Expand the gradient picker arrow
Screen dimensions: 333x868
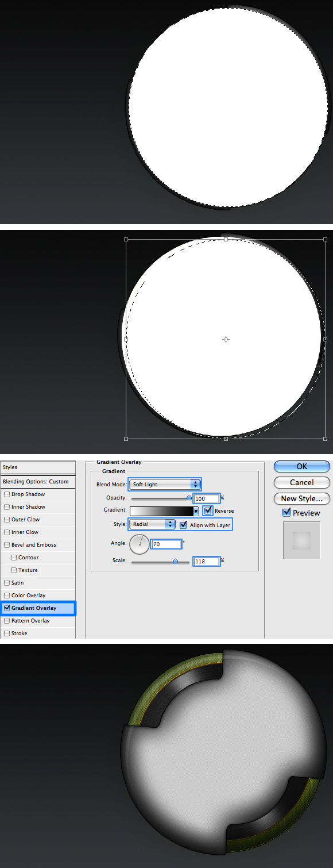196,511
